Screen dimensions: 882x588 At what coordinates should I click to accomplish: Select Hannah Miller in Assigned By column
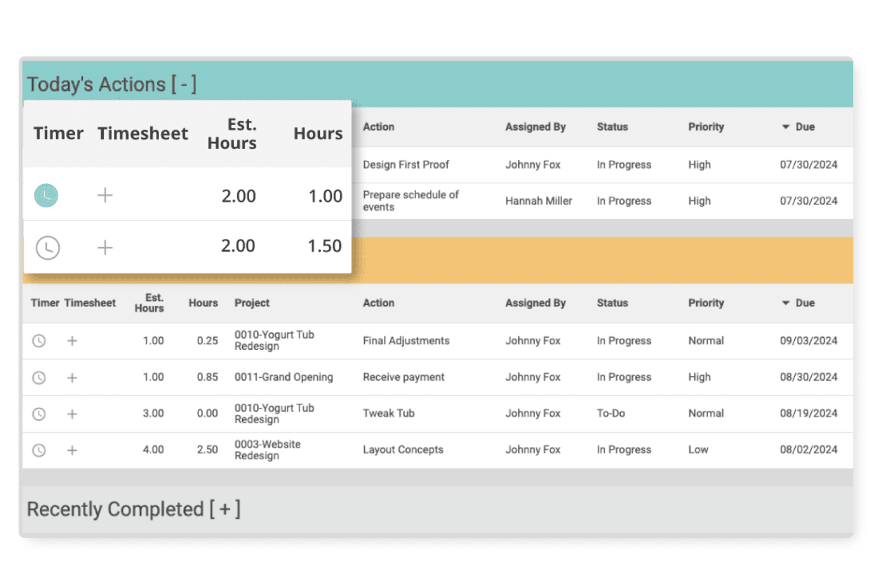pyautogui.click(x=539, y=201)
